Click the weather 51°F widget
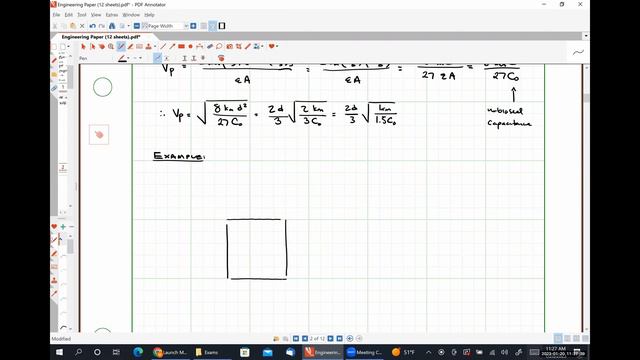Screen dimensions: 640x360 coord(403,352)
